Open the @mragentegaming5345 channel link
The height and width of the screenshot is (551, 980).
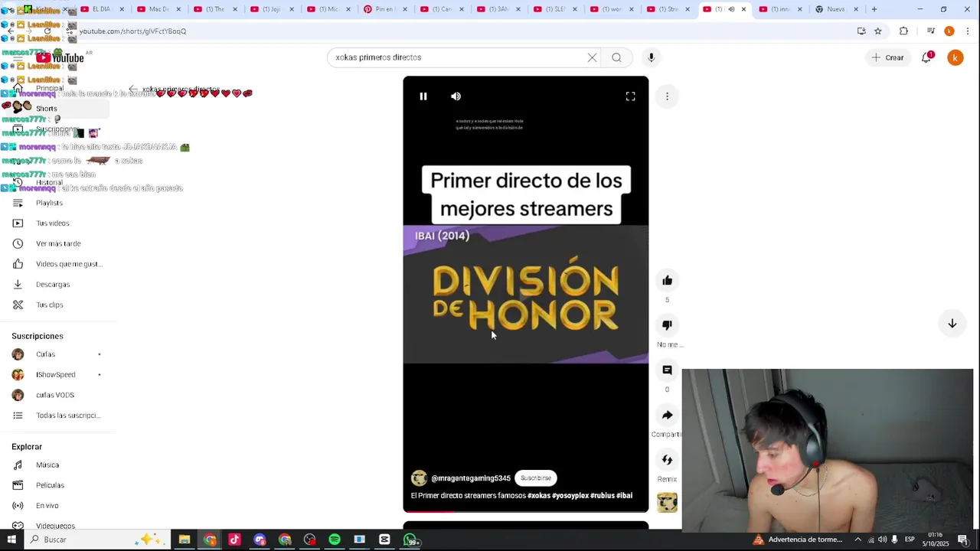point(471,478)
